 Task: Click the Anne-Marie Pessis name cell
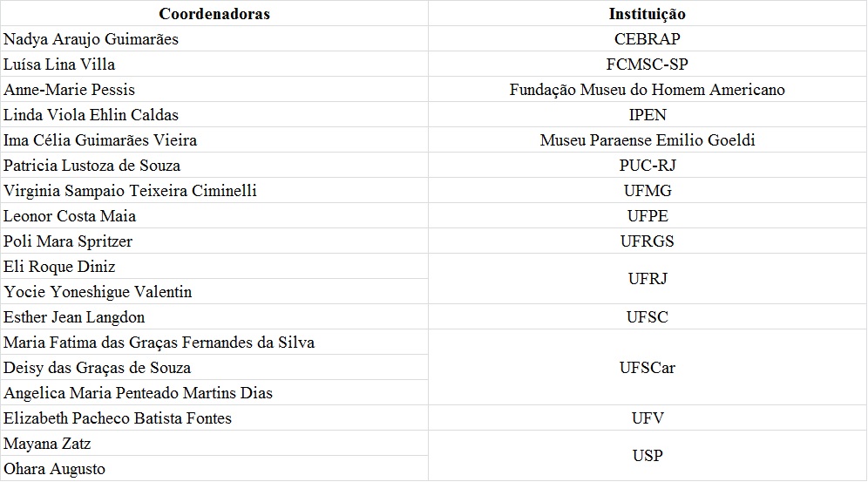tap(214, 90)
